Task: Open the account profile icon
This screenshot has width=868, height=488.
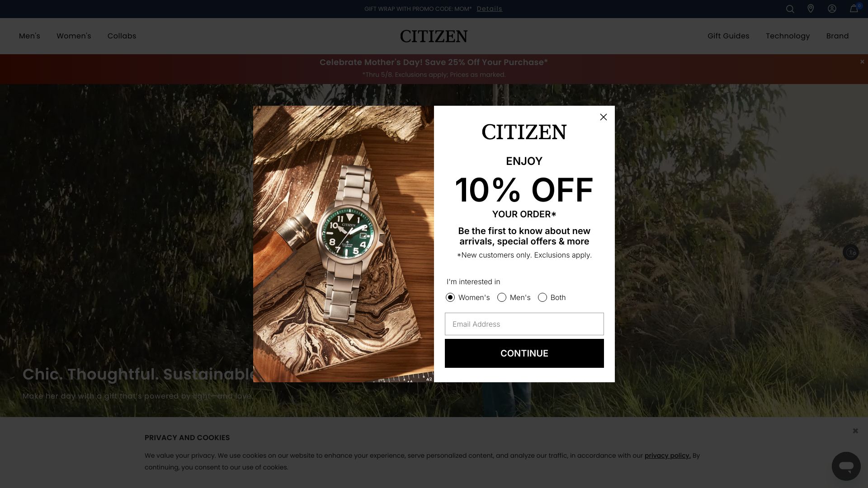Action: [832, 9]
